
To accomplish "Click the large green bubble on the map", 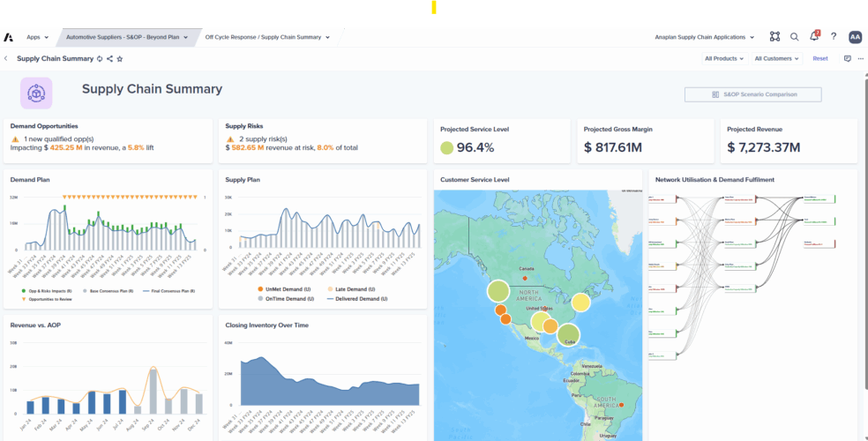I will coord(498,291).
